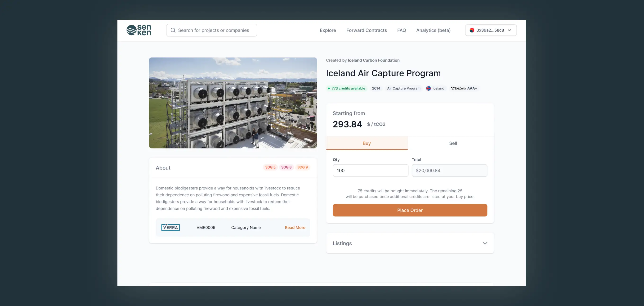
Task: Collapse the wallet menu chevron
Action: click(x=510, y=30)
